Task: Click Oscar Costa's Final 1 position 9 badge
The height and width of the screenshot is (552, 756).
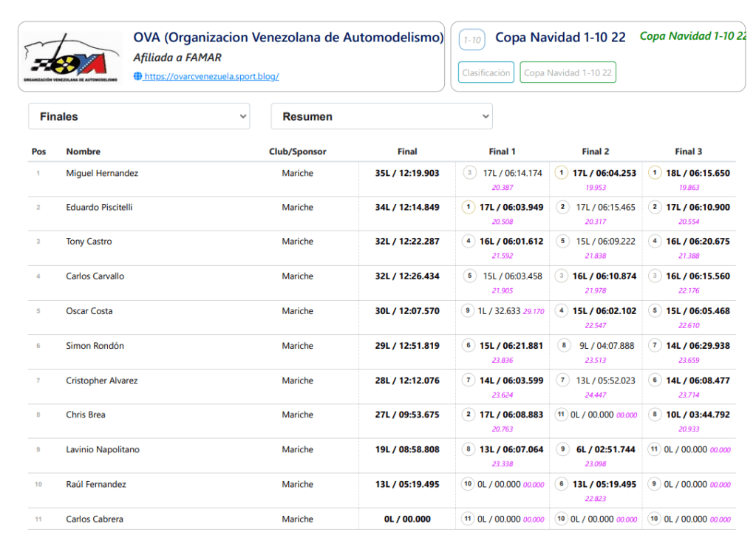Action: [x=468, y=311]
